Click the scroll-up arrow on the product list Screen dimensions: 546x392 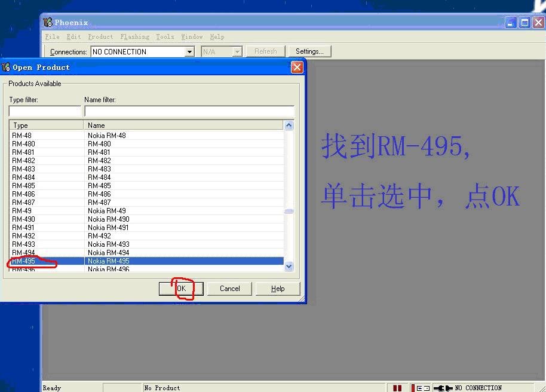click(289, 125)
